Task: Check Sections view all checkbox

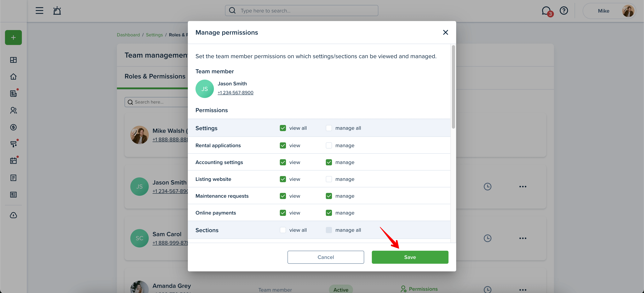Action: (x=283, y=230)
